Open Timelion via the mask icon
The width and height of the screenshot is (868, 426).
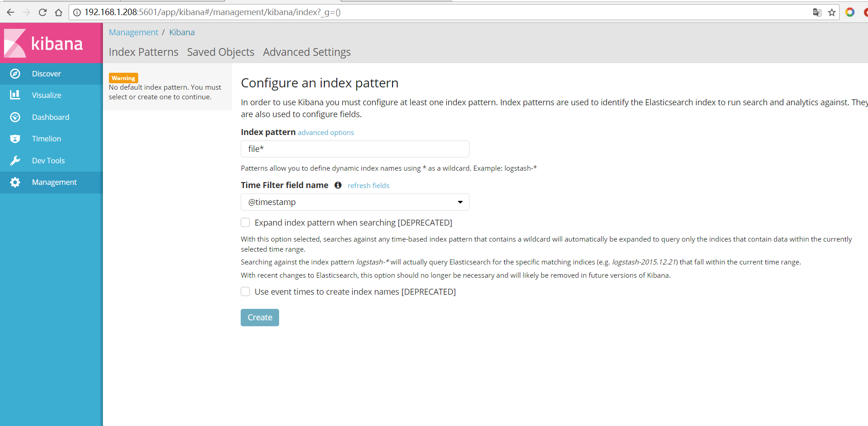(x=15, y=139)
